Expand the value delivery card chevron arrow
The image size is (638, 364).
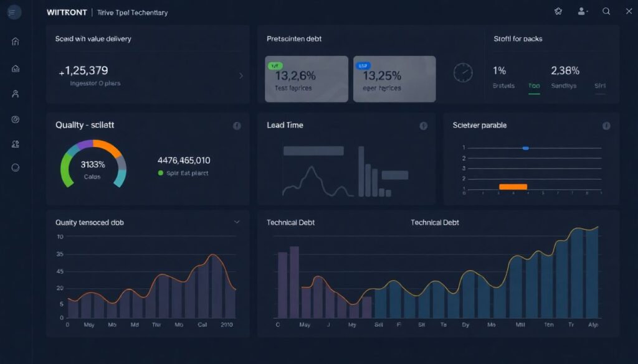(241, 76)
